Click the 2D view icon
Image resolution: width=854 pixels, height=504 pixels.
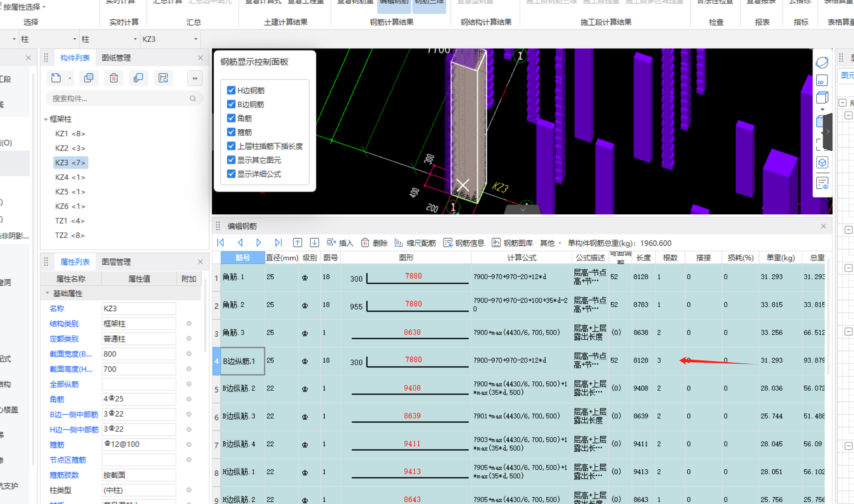tap(822, 81)
